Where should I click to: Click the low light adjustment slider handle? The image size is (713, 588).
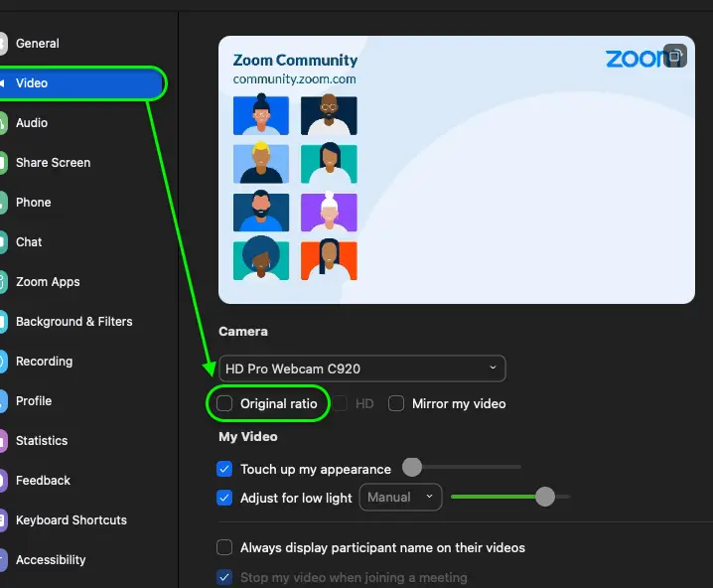(x=545, y=497)
